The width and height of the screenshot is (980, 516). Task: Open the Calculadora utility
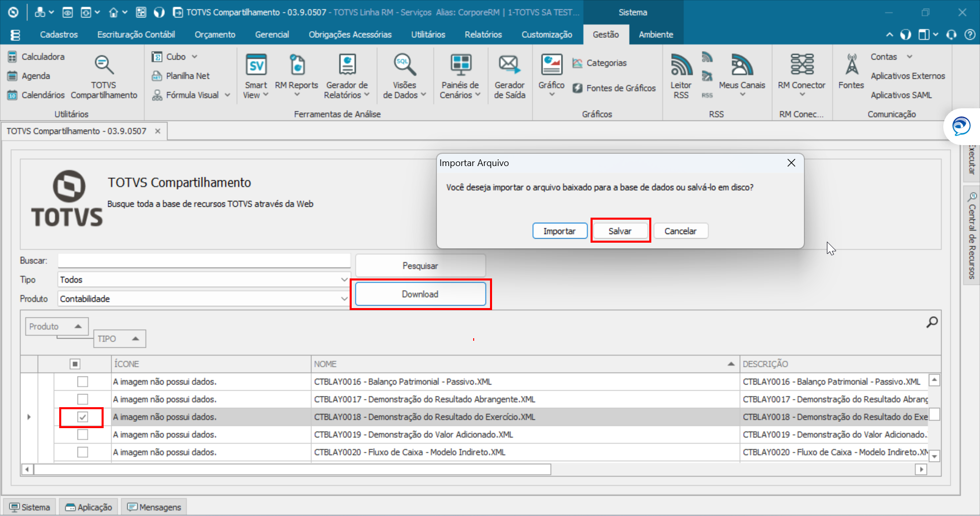pyautogui.click(x=36, y=57)
